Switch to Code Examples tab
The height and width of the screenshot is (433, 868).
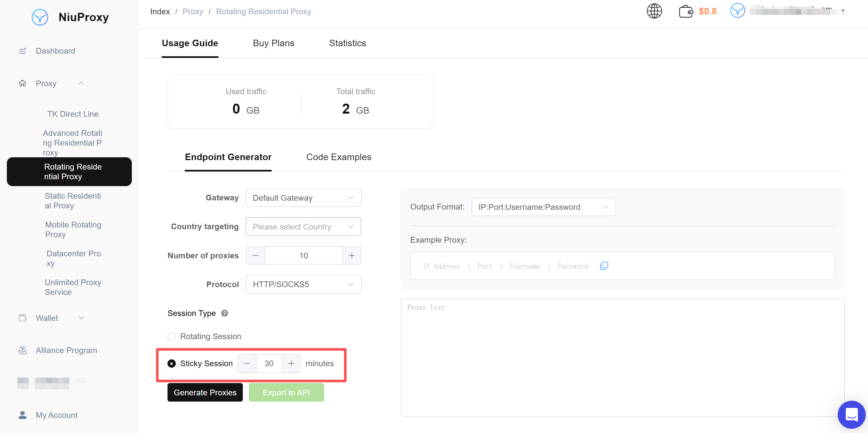pyautogui.click(x=339, y=157)
